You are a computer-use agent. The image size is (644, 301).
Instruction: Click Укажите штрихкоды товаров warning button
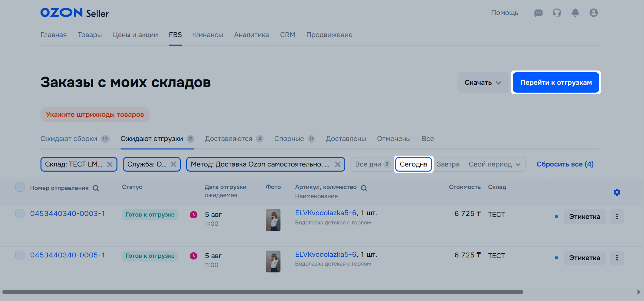(95, 114)
